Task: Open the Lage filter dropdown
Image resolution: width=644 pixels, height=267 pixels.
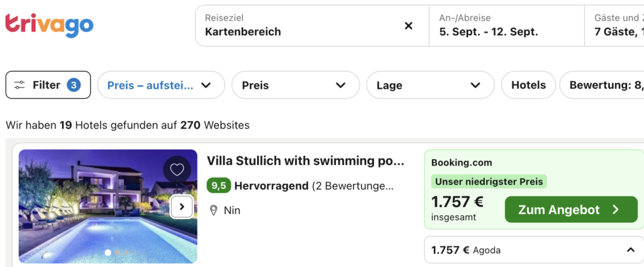Action: pos(430,85)
